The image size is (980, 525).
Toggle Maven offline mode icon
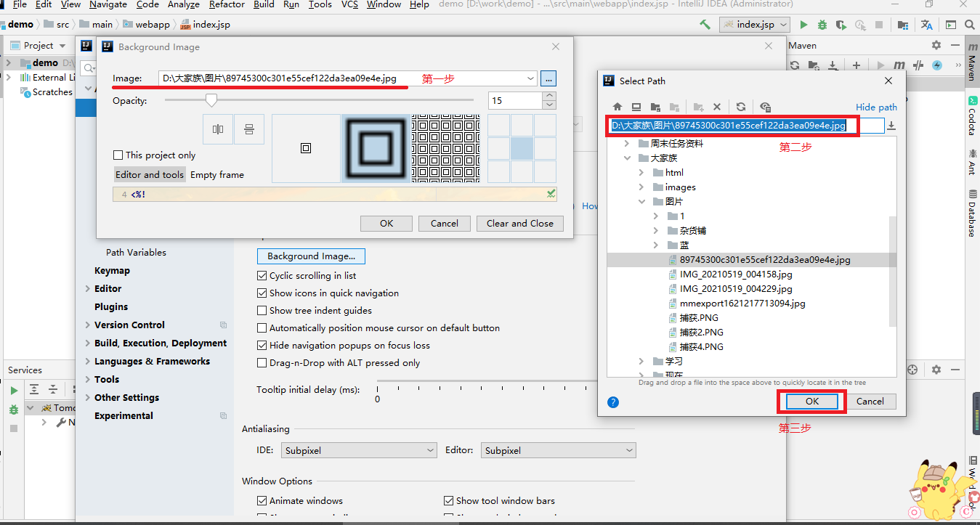918,65
